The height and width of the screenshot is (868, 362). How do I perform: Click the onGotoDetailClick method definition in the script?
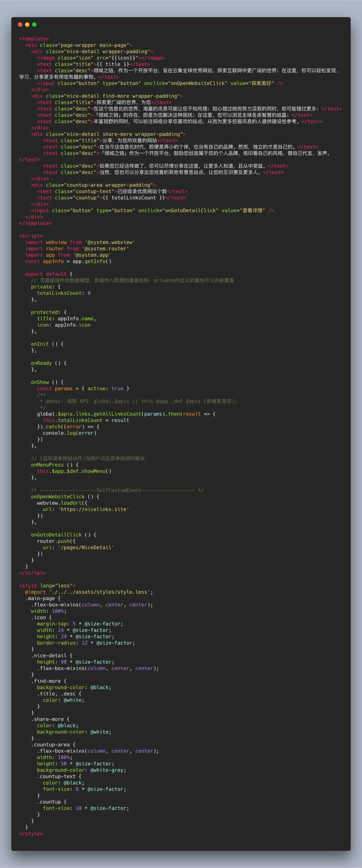[56, 535]
